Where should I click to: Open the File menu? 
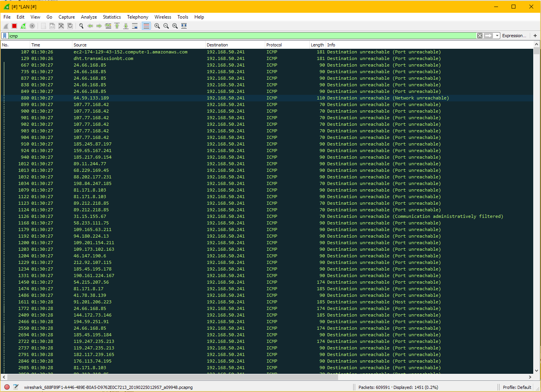click(x=7, y=17)
